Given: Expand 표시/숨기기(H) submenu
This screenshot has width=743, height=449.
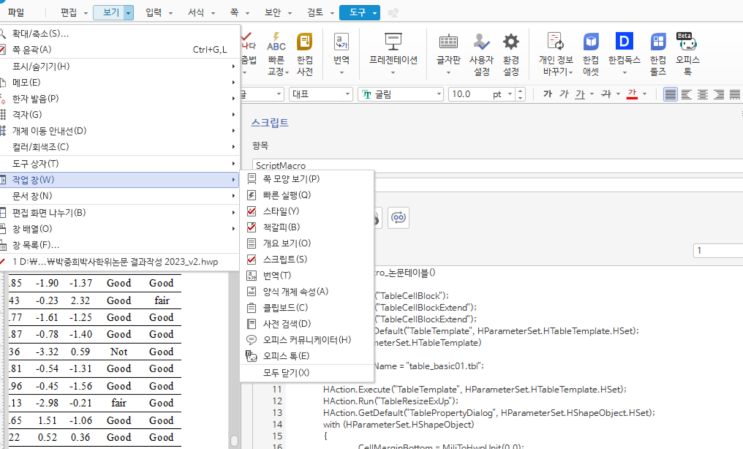Looking at the screenshot, I should [x=118, y=66].
